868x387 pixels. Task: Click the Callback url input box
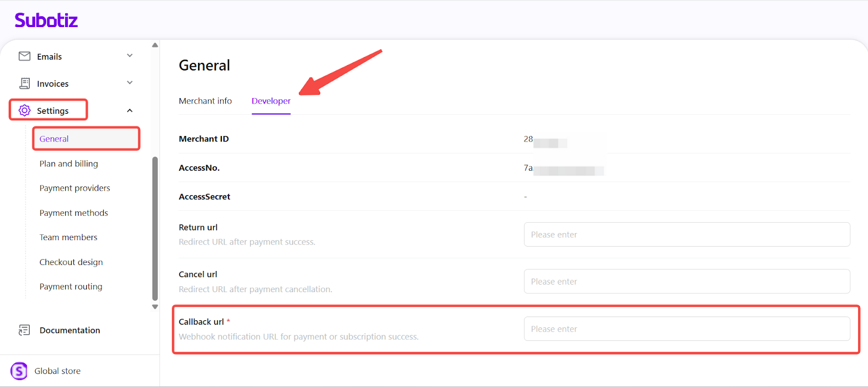pos(686,329)
